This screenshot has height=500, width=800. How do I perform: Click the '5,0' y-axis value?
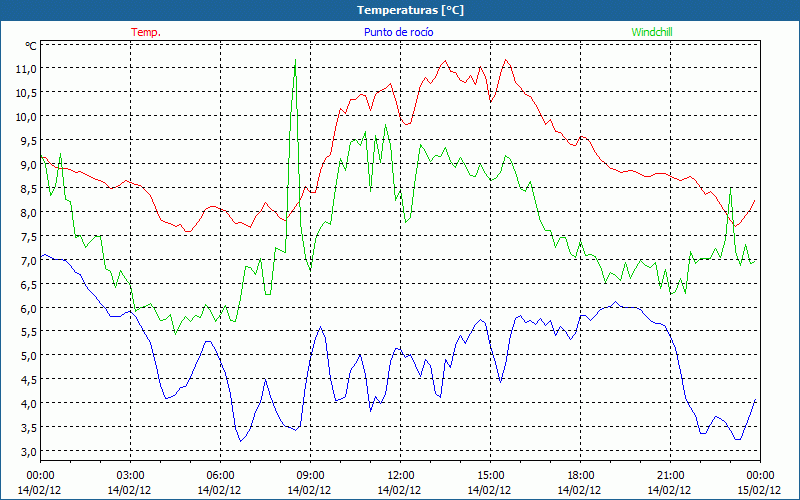click(x=28, y=356)
